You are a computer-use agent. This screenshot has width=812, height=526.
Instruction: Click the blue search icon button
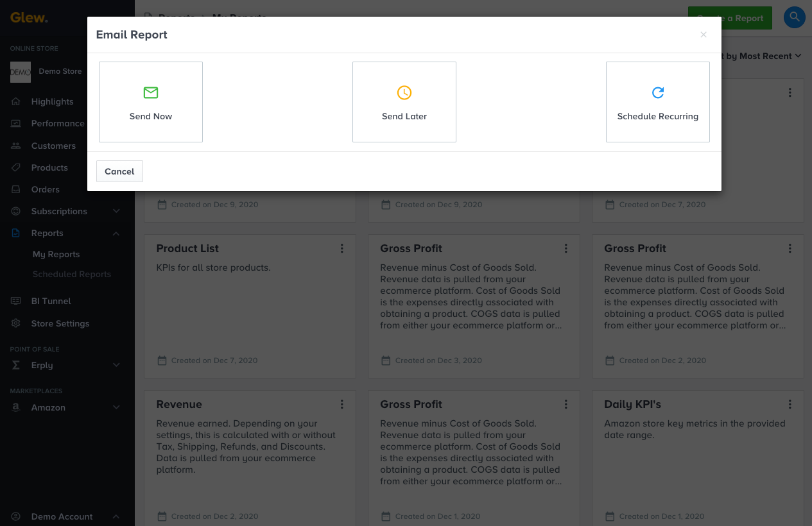[795, 17]
